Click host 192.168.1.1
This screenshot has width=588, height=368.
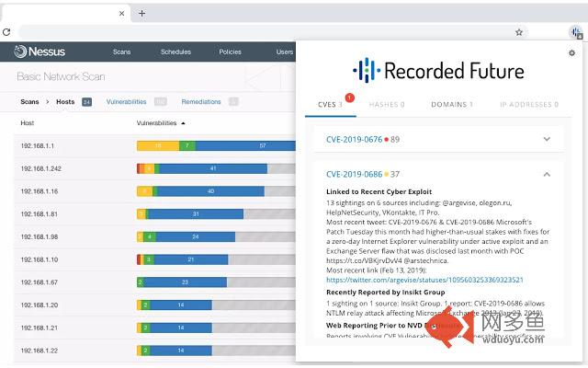tap(38, 145)
